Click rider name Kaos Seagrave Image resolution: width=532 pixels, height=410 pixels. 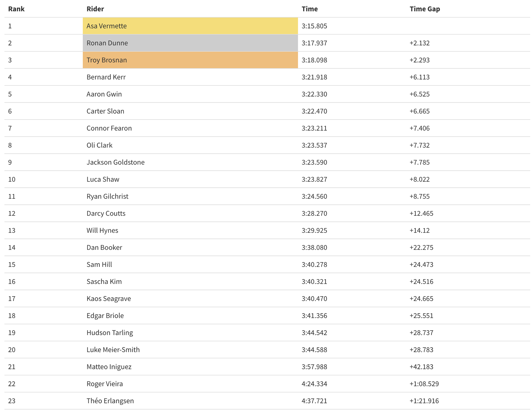click(109, 299)
